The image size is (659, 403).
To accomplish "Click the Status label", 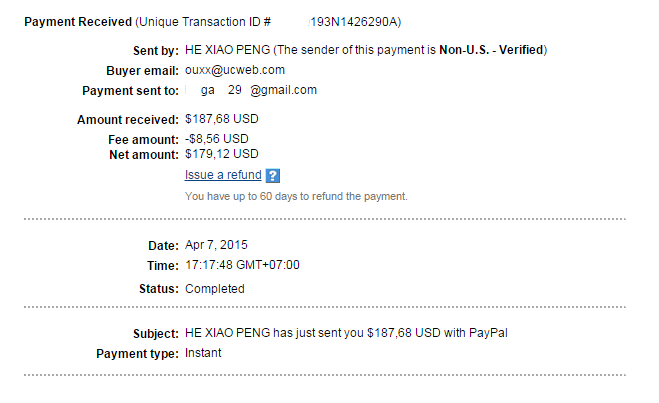I will (159, 289).
